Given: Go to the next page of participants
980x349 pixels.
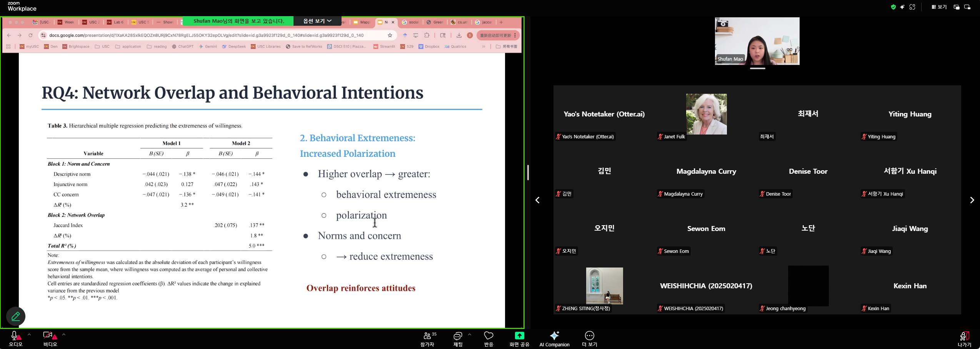Looking at the screenshot, I should point(972,200).
